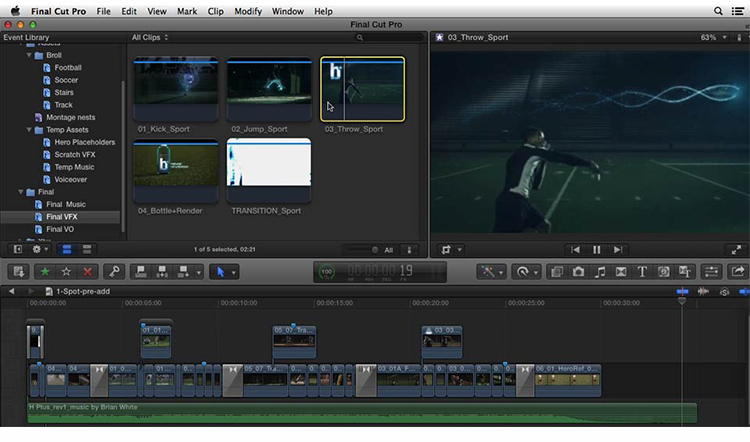Screen dimensions: 750x442
Task: Show the Titles browser T icon
Action: [642, 272]
